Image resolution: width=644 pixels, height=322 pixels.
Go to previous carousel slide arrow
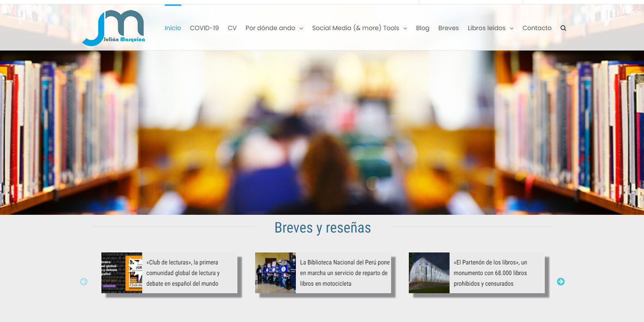(x=84, y=282)
